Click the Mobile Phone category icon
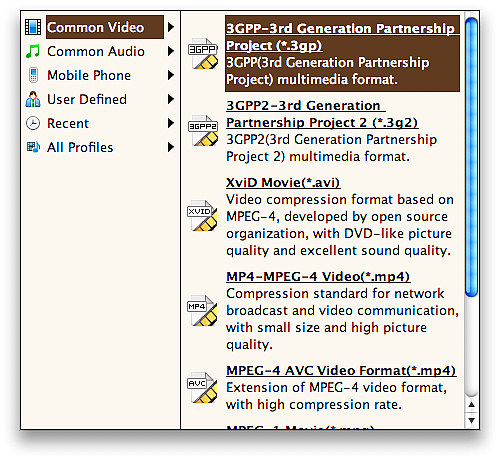The height and width of the screenshot is (460, 500). click(33, 75)
